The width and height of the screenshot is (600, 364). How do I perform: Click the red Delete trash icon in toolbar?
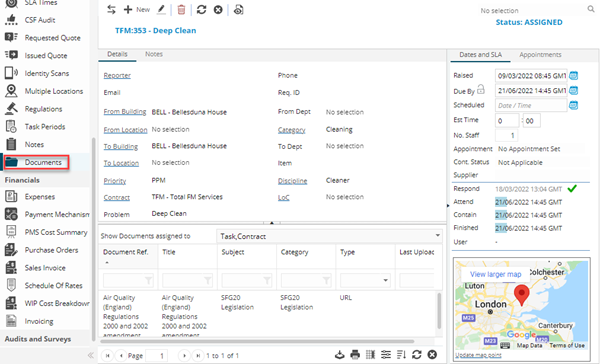pos(181,10)
